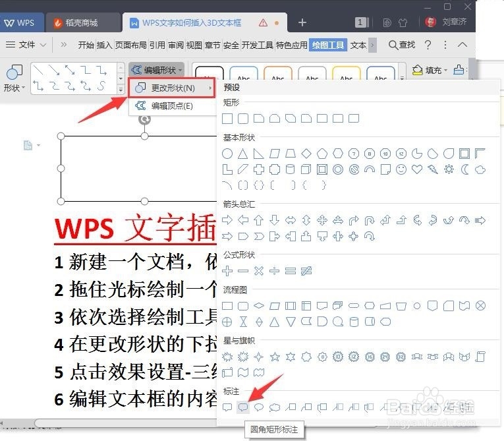
Task: Show more ribbon tabs with right arrow
Action: coord(372,45)
